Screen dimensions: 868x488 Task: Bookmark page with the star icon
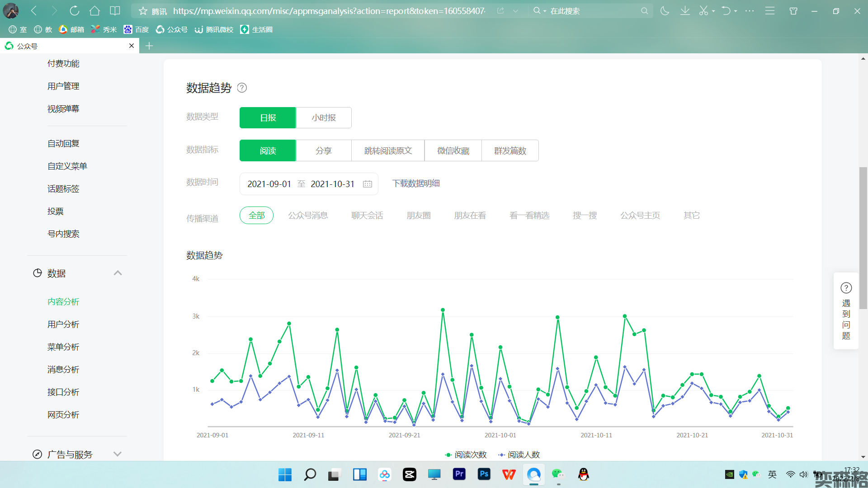[143, 11]
